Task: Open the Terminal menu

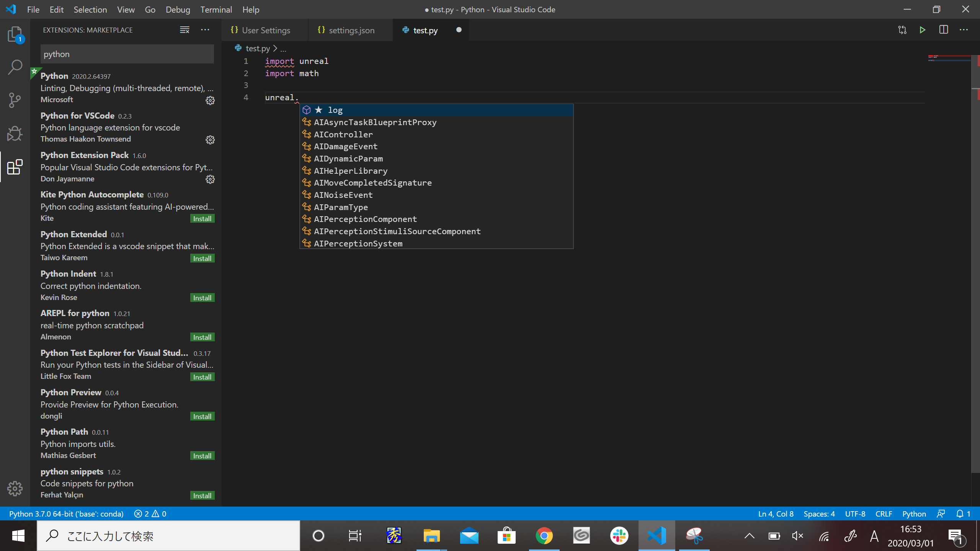Action: [x=216, y=10]
